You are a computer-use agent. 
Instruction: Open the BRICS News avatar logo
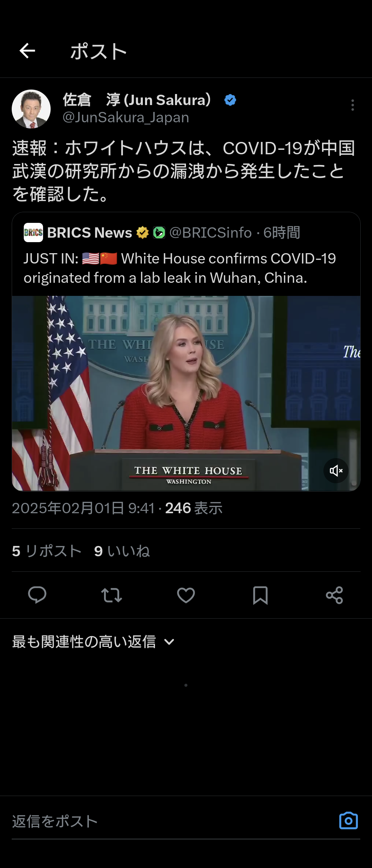[x=33, y=232]
